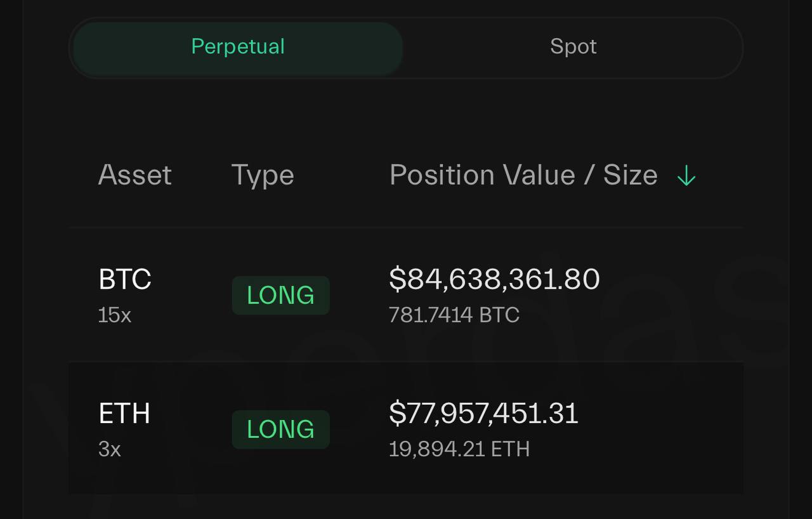Switch to the Perpetual tab
Image resolution: width=812 pixels, height=519 pixels.
[x=238, y=47]
